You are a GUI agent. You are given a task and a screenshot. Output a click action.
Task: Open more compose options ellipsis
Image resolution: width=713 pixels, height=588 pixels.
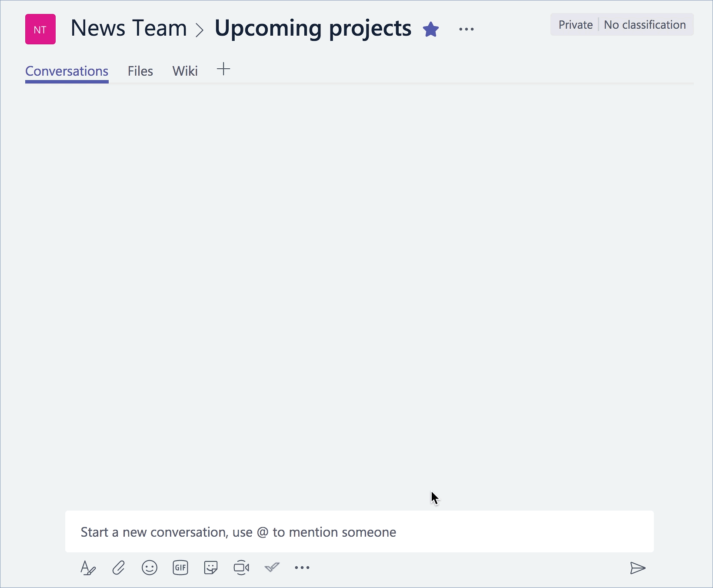302,568
